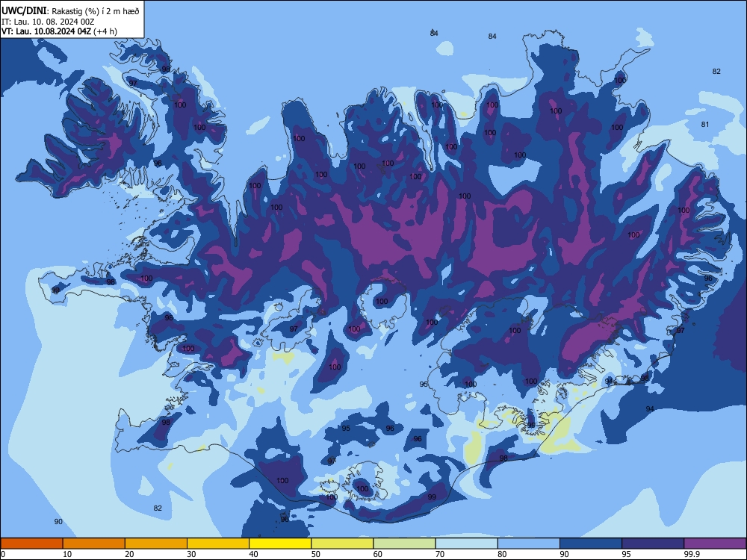Select the 'IT: Lau. 10. 08. 2024 00Z' line
The width and height of the screenshot is (747, 560).
click(48, 22)
